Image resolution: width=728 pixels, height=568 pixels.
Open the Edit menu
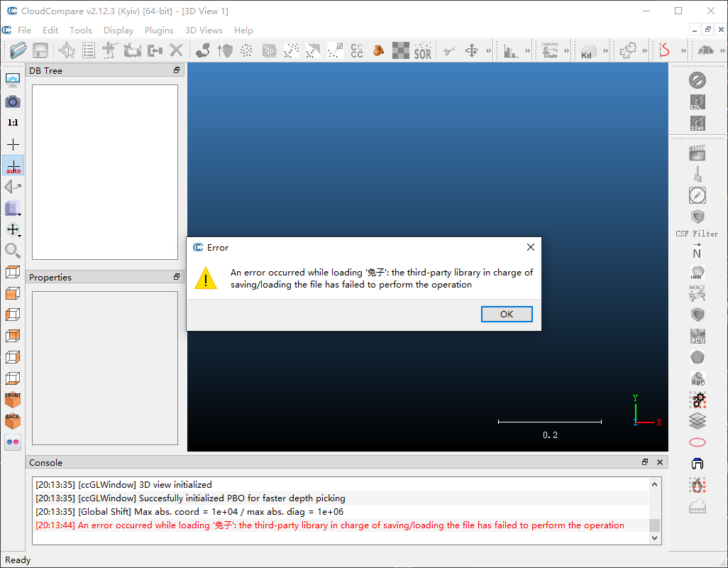(50, 31)
